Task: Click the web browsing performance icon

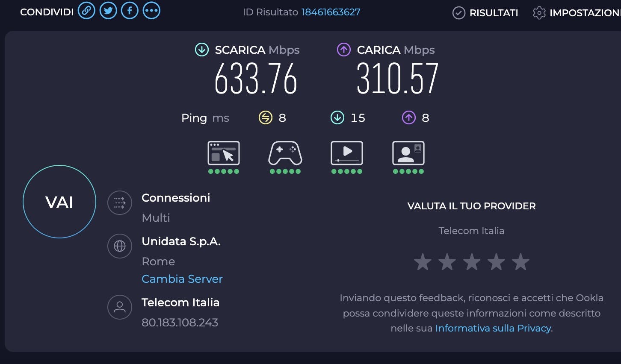Action: [x=224, y=153]
